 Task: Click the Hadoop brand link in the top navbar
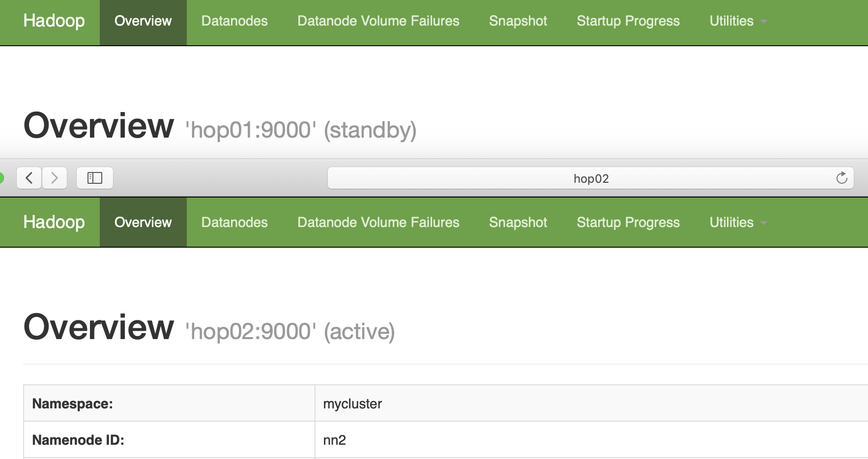[x=54, y=21]
